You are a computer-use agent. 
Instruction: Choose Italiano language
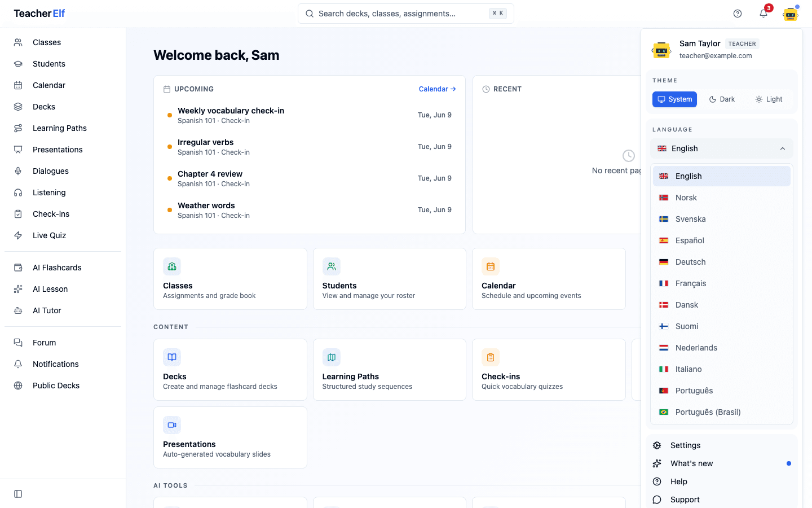(x=722, y=369)
